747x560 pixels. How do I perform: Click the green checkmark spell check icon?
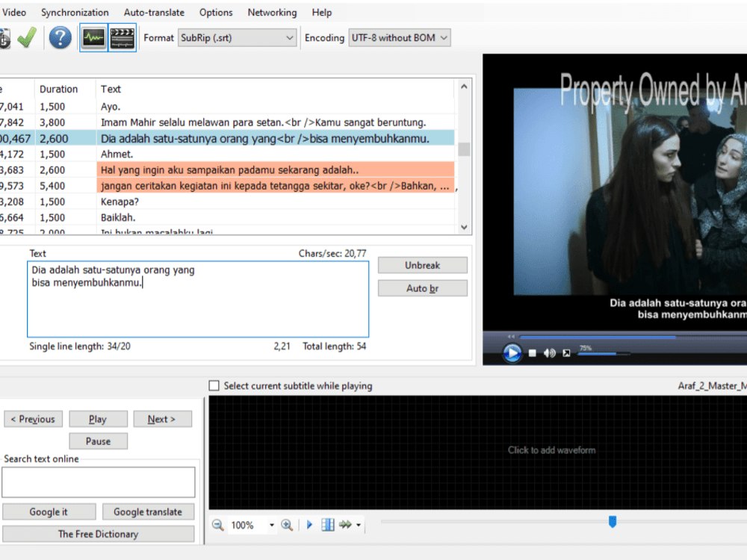point(27,37)
